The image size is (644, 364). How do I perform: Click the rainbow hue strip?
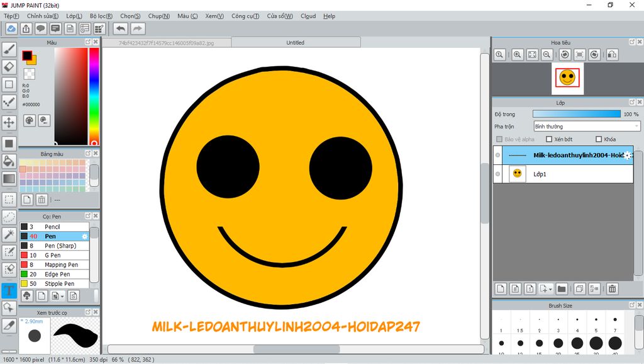pyautogui.click(x=94, y=96)
